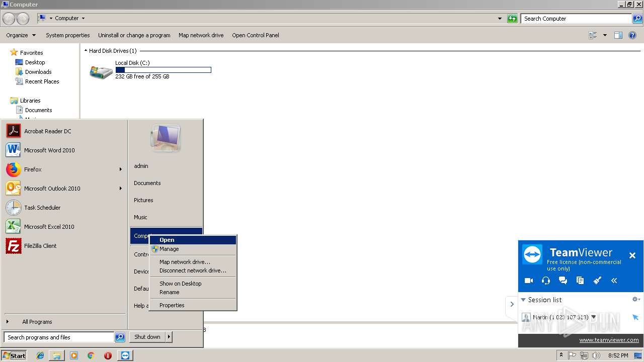Open Chrome from taskbar

[91, 355]
